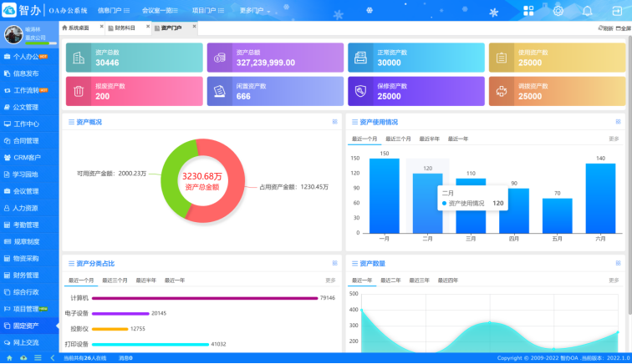Open 合同管理 in the left sidebar
Screen dimensions: 632x364
(x=26, y=140)
